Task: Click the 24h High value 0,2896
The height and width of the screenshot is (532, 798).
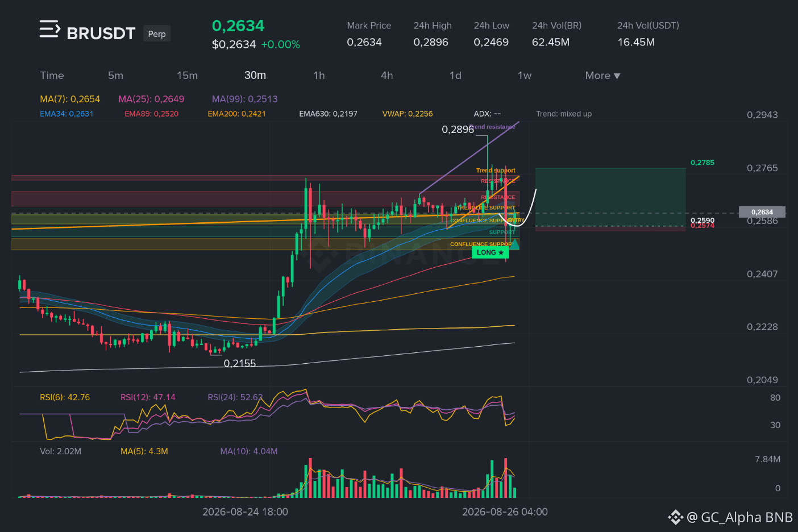Action: (431, 42)
